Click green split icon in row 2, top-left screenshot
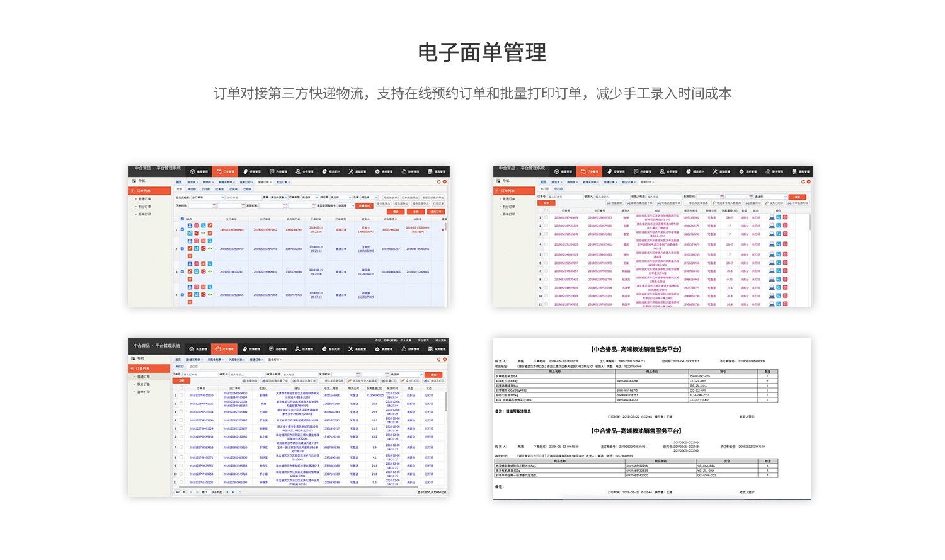945x560 pixels. point(210,248)
